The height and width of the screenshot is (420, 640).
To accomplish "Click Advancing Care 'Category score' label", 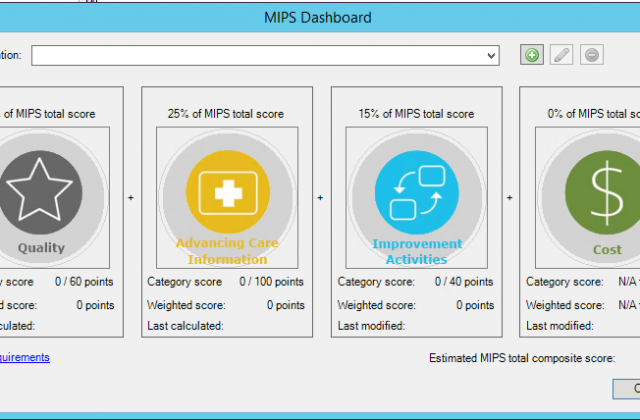I will pos(184,282).
